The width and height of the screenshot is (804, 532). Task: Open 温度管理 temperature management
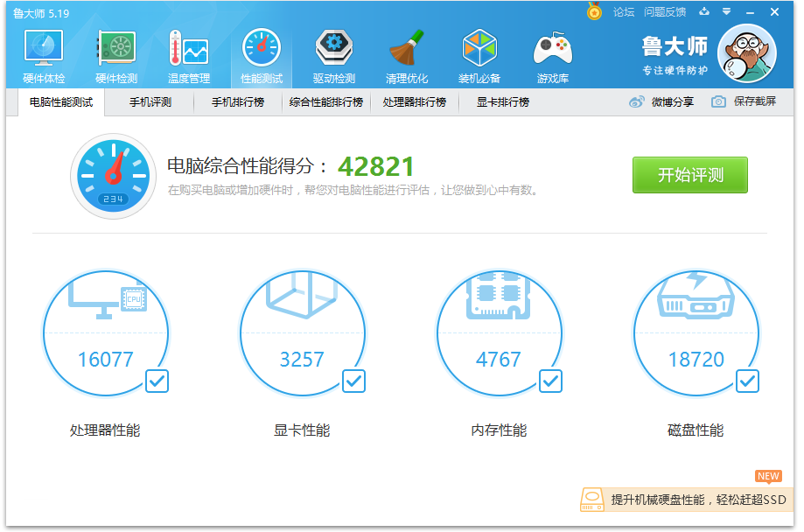(188, 54)
